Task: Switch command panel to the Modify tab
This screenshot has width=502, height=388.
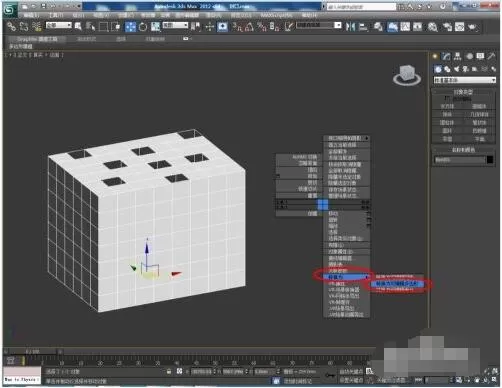Action: [446, 56]
